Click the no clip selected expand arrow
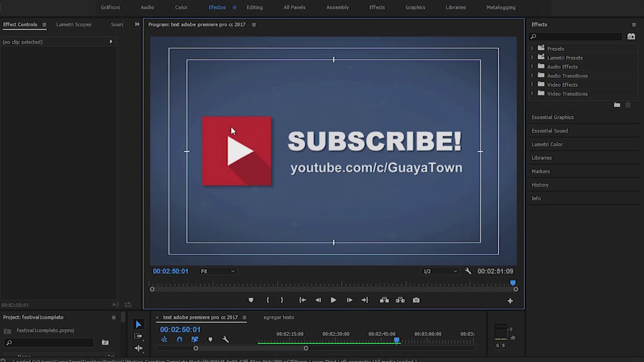 [x=111, y=42]
